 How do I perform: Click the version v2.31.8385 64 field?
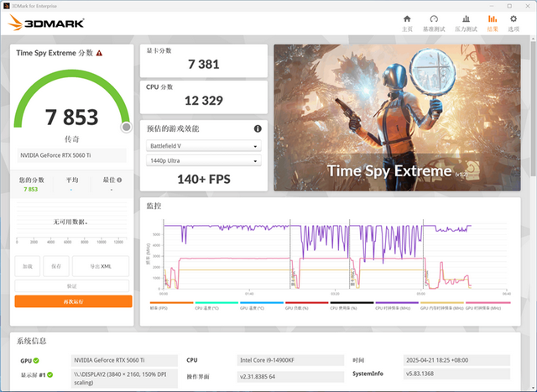[290, 377]
